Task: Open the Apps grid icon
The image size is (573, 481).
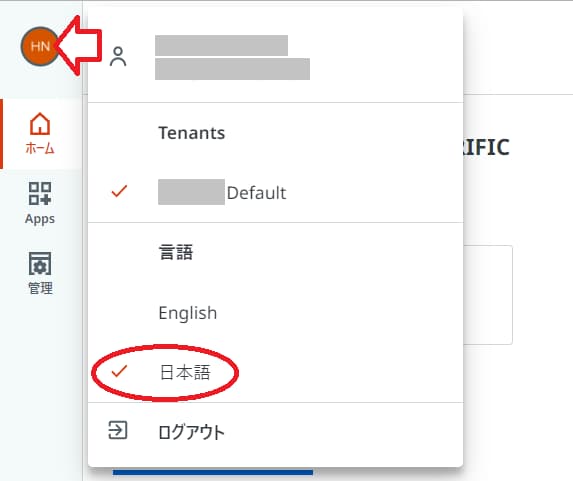Action: click(40, 193)
